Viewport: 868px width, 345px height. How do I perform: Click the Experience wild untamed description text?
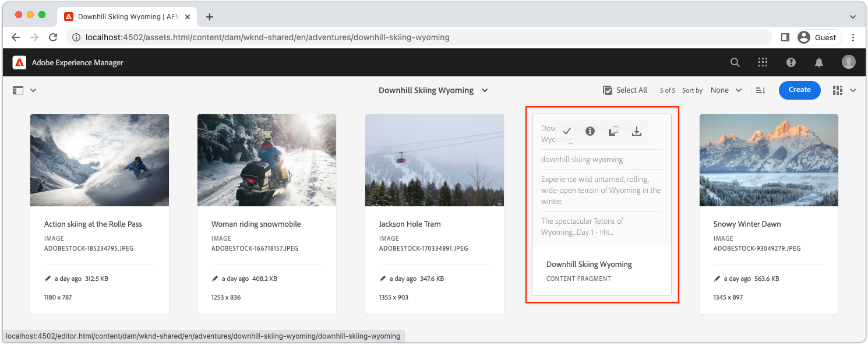[601, 190]
